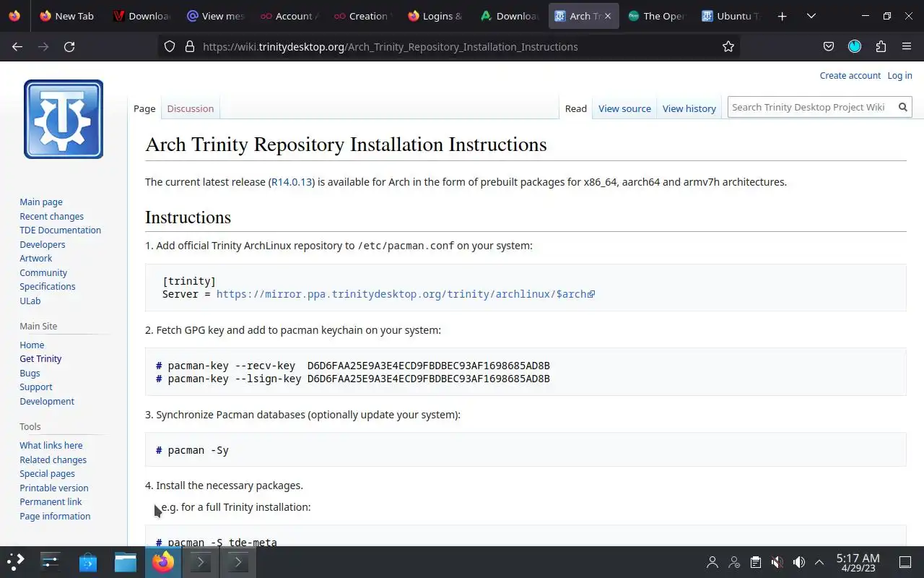Open the Discussion page tab
This screenshot has width=924, height=578.
[190, 108]
